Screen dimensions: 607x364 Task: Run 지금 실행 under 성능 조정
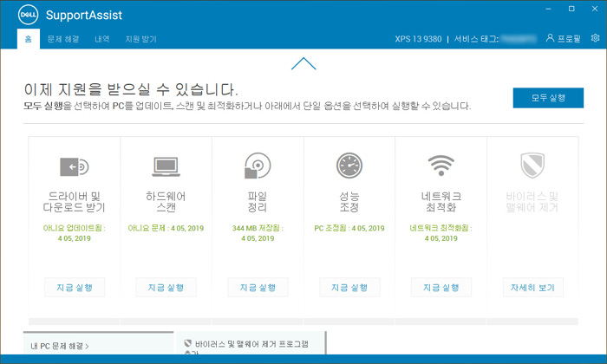[349, 288]
